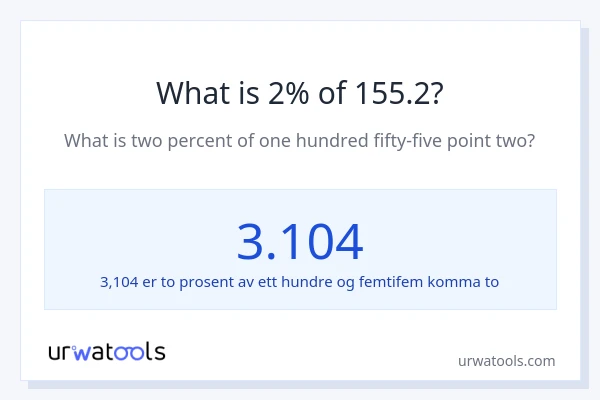
Task: Click the spelled-out question subtitle
Action: [x=300, y=141]
